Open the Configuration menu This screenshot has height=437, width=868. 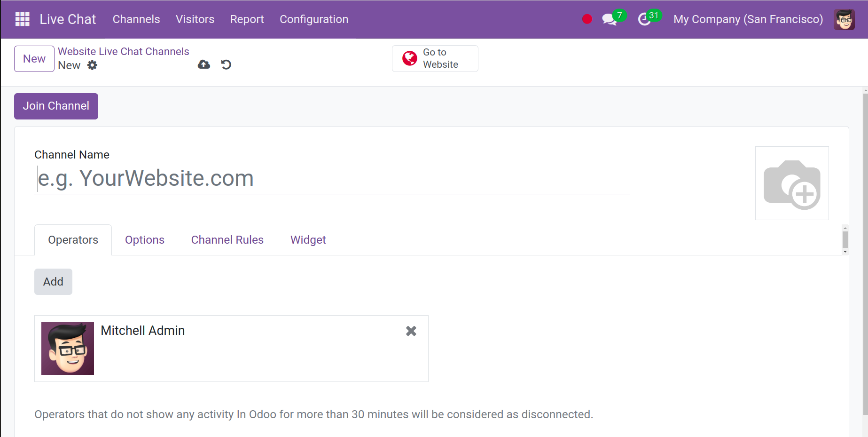click(x=314, y=19)
